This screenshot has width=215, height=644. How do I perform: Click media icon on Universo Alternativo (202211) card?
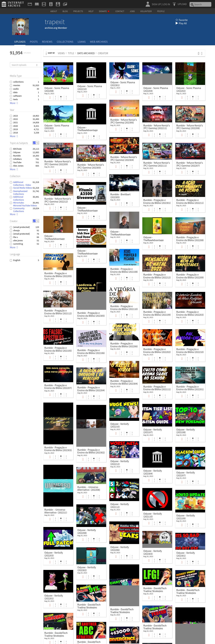[50, 519]
